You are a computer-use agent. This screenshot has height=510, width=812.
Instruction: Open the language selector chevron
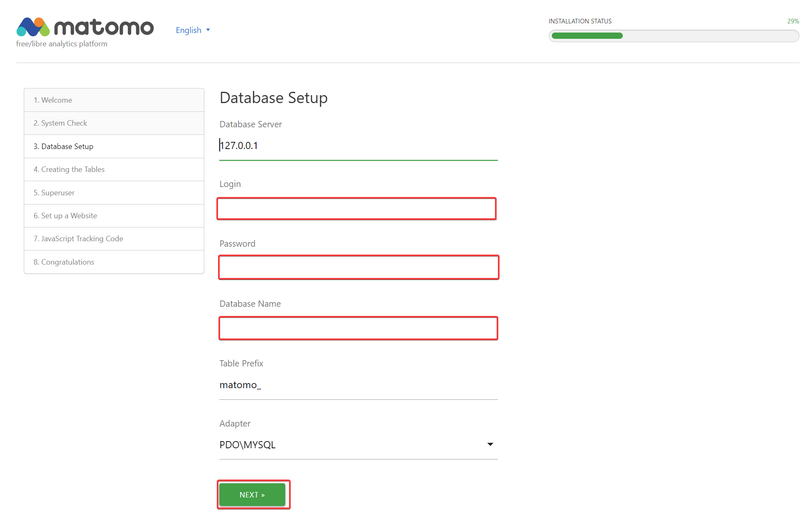pos(209,30)
